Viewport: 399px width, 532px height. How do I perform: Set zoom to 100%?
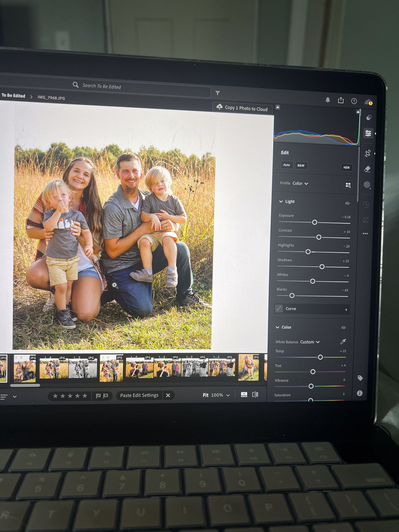(x=217, y=395)
